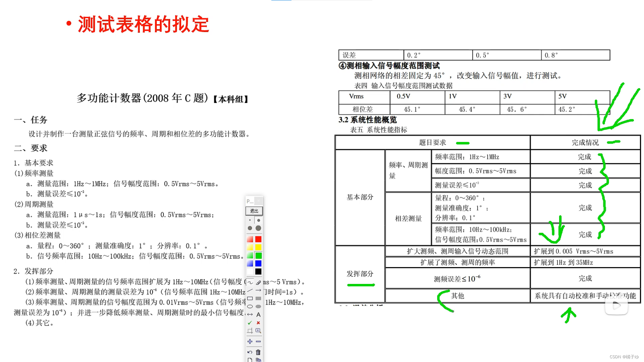The image size is (644, 362).
Task: Select the magnifier zoom tool
Action: coord(258,330)
